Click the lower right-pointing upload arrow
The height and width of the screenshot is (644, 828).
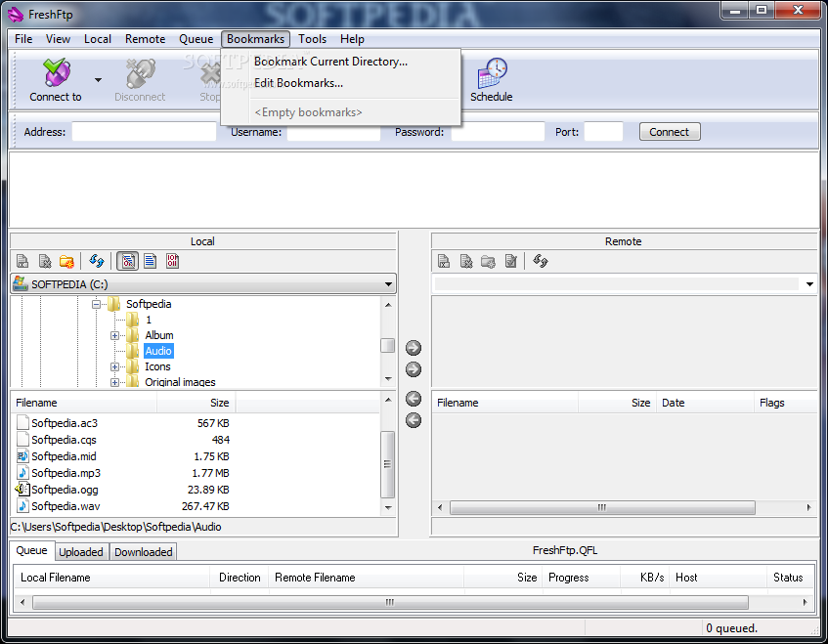[414, 369]
